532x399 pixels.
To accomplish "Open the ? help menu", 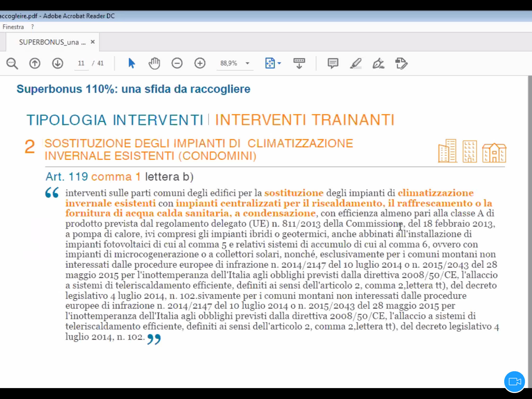I will pyautogui.click(x=32, y=27).
